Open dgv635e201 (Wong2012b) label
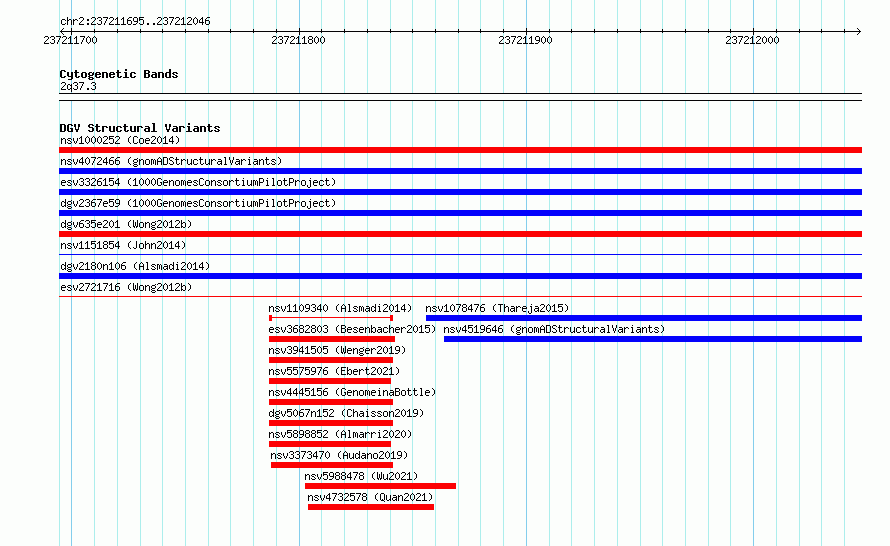 coord(126,224)
